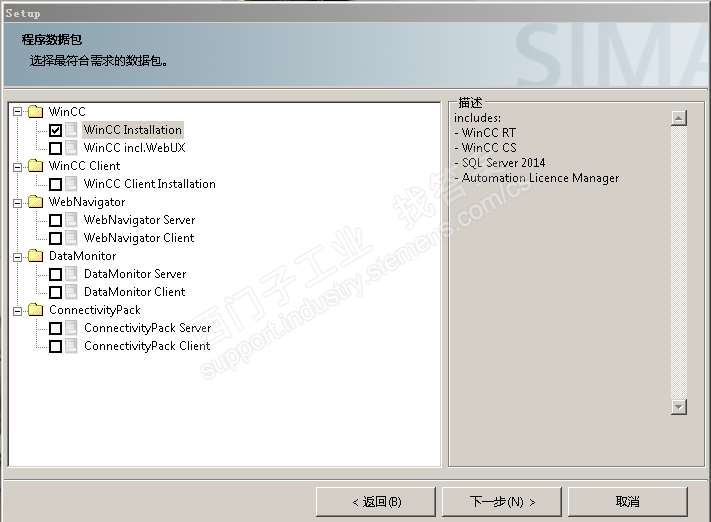Select the WinCC Client Installation label

click(x=150, y=184)
